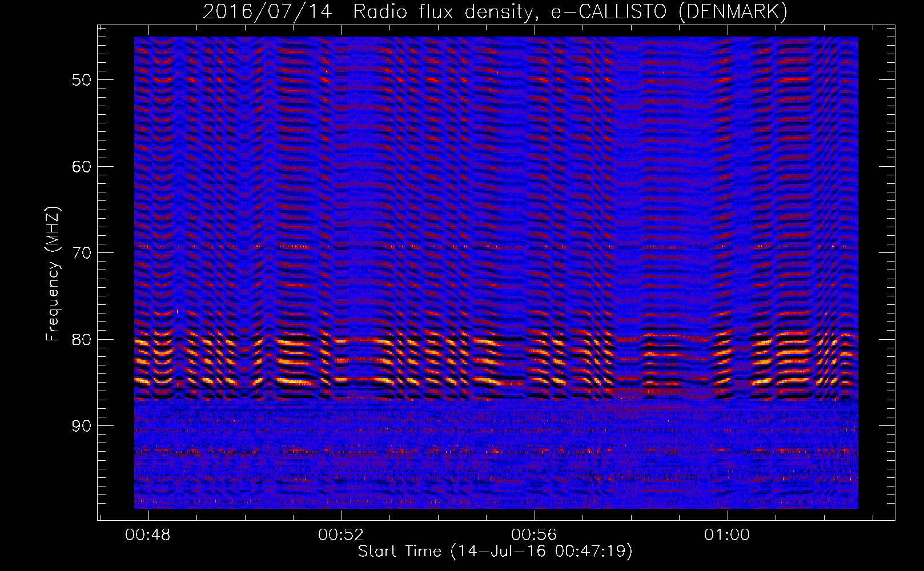Click the 00:56 time tick label

tap(534, 535)
